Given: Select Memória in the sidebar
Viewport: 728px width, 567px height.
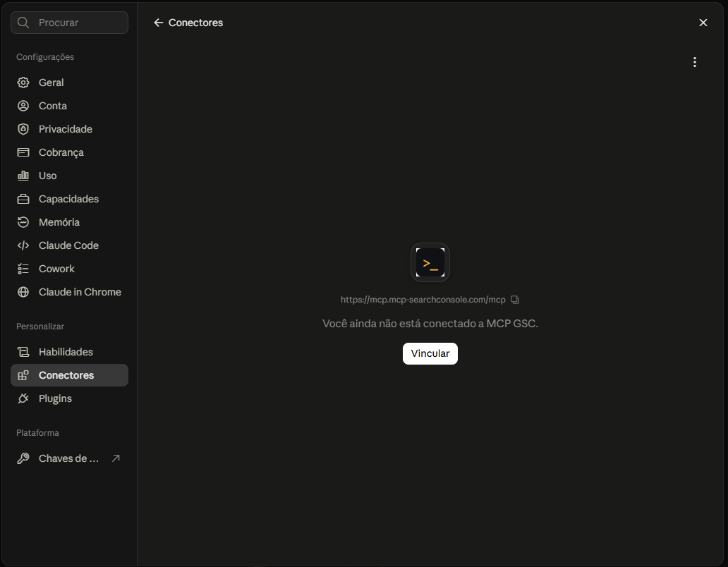Looking at the screenshot, I should (69, 222).
